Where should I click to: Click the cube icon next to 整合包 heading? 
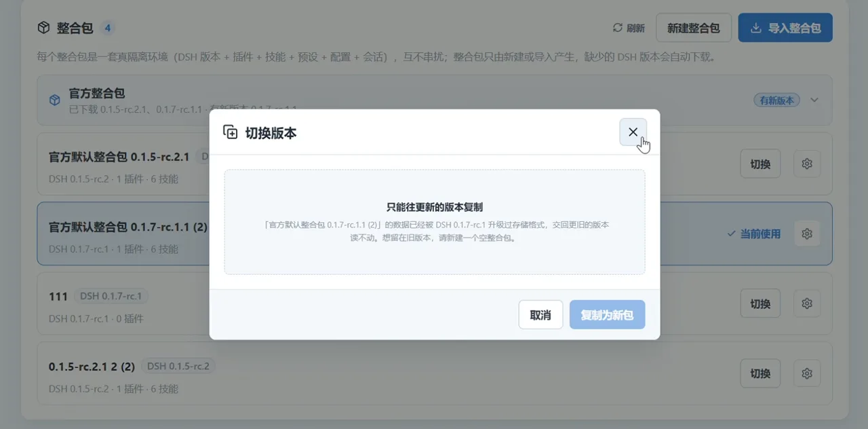[43, 28]
